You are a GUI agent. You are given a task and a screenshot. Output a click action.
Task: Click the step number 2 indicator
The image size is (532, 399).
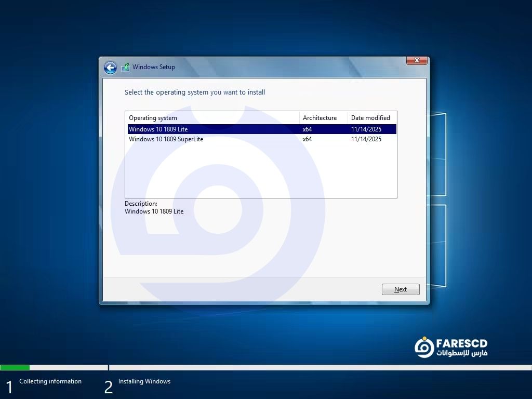point(108,387)
